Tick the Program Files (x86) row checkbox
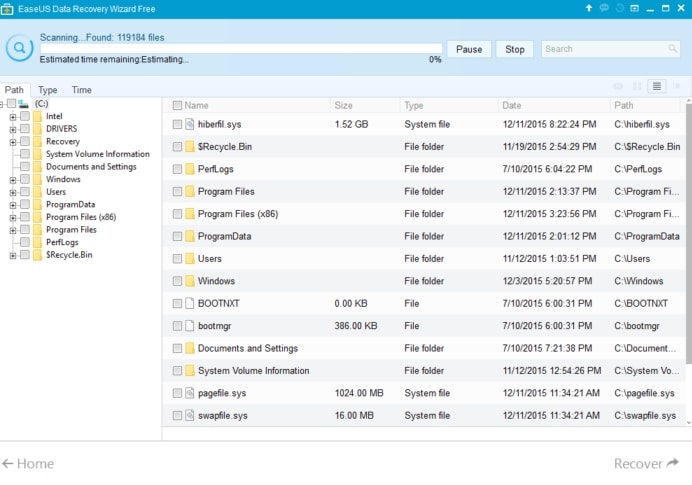This screenshot has height=485, width=692. (177, 214)
